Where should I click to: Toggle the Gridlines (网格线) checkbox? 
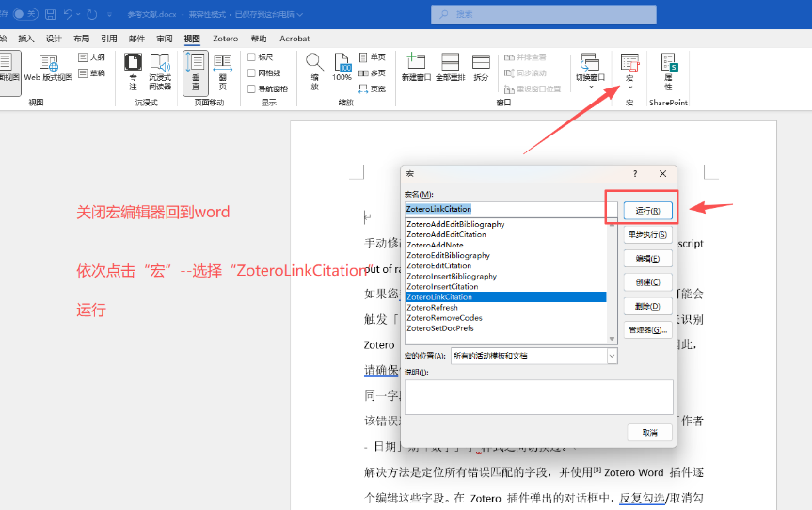(251, 73)
